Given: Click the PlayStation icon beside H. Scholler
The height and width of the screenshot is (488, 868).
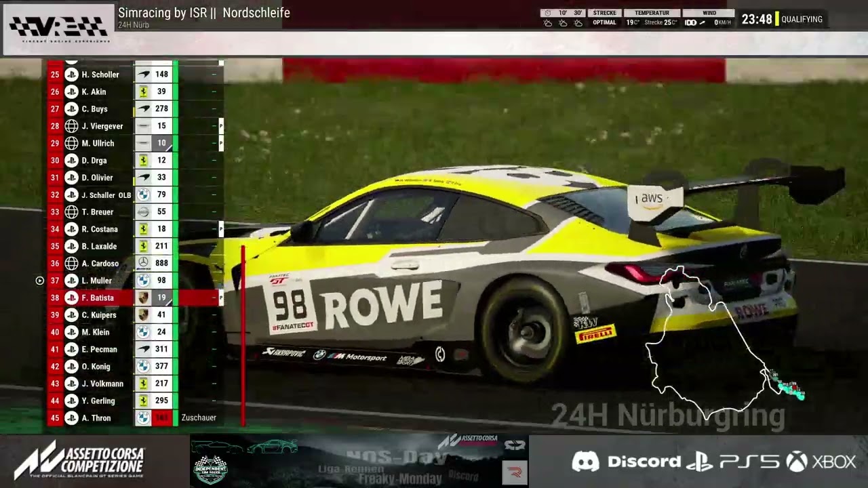Looking at the screenshot, I should pos(71,75).
